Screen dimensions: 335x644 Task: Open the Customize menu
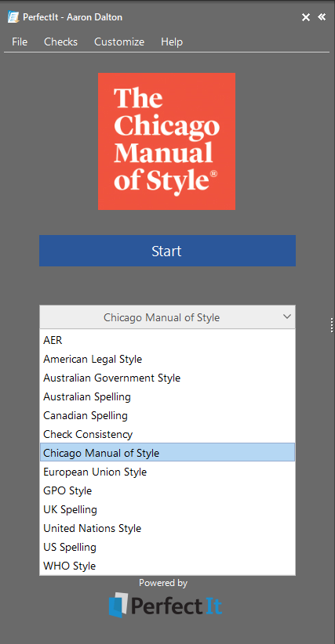(x=119, y=42)
